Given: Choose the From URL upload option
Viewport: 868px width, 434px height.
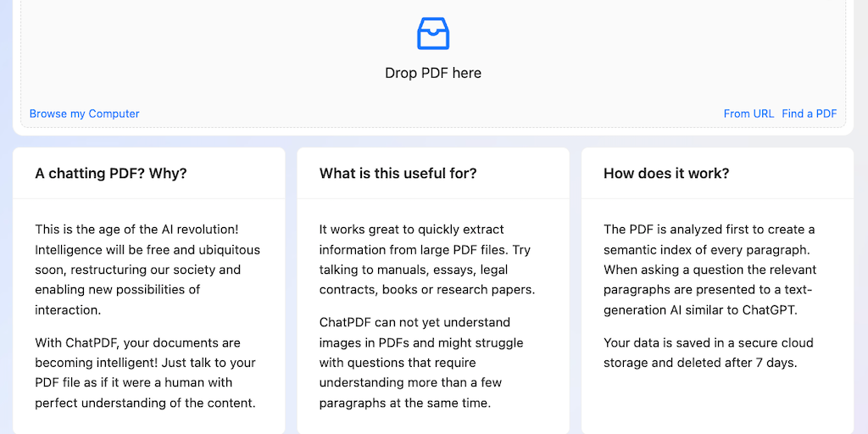Looking at the screenshot, I should (x=748, y=114).
